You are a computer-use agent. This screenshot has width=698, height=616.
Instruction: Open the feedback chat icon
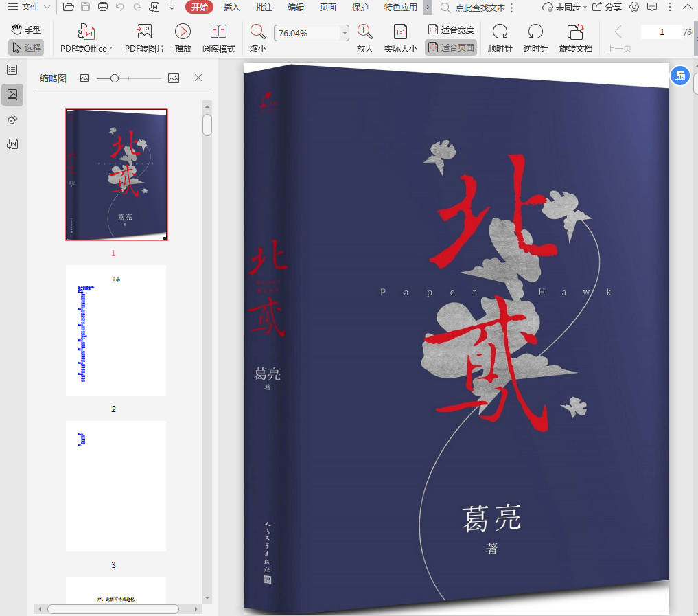[x=652, y=7]
